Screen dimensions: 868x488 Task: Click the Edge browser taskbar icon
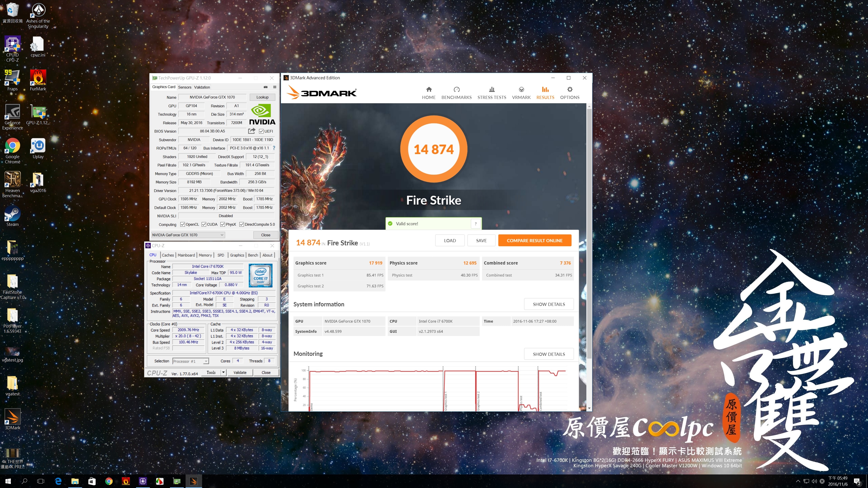pos(58,481)
